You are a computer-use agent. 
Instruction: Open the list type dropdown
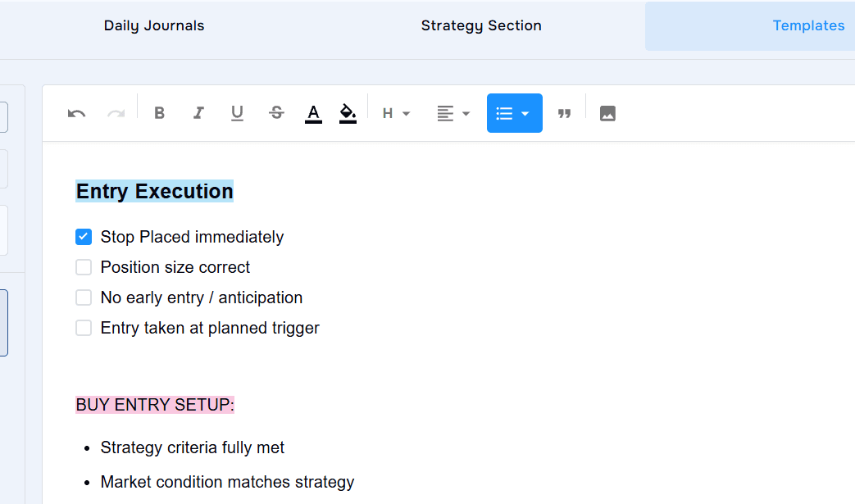pos(514,113)
